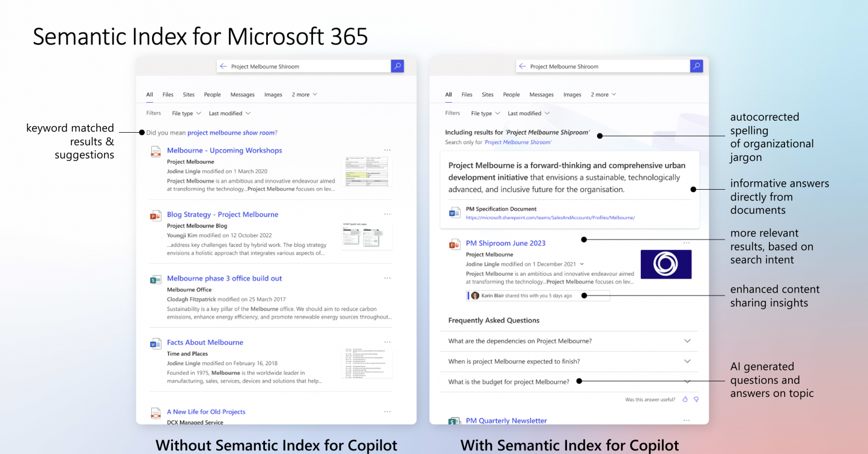Open '2 more' tabs dropdown in left panel
The image size is (868, 454).
coord(304,95)
